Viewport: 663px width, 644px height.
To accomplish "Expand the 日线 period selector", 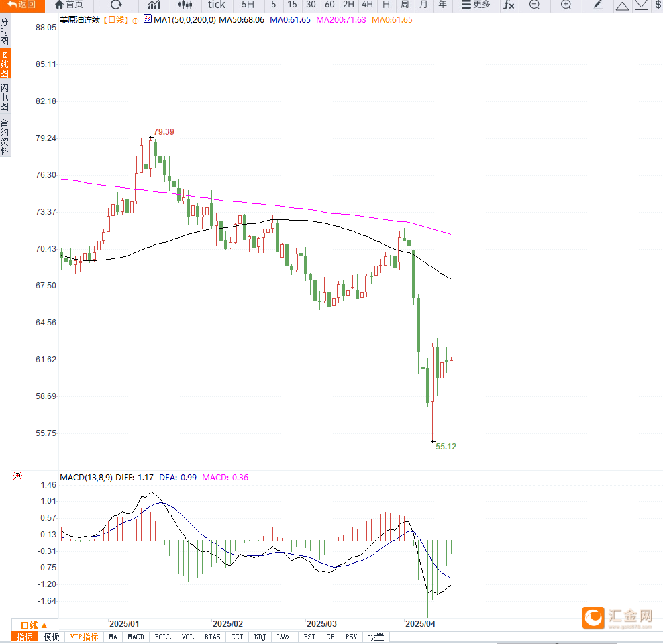I will 34,625.
